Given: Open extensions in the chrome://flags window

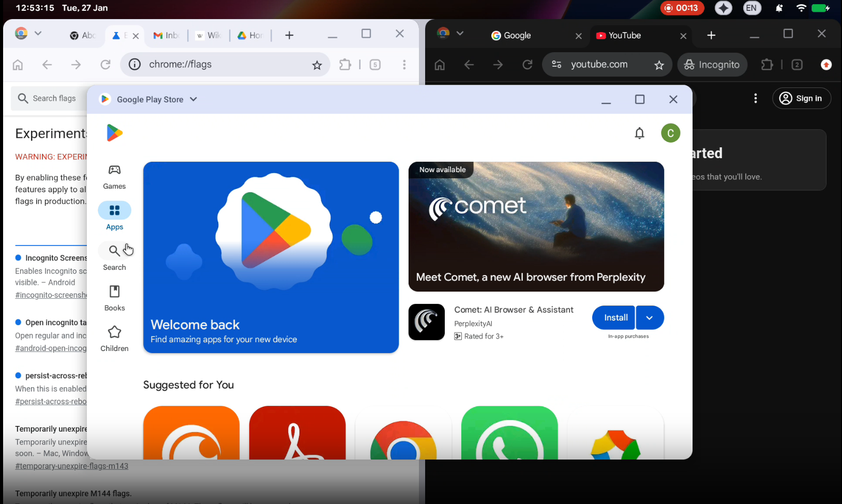Looking at the screenshot, I should (345, 65).
